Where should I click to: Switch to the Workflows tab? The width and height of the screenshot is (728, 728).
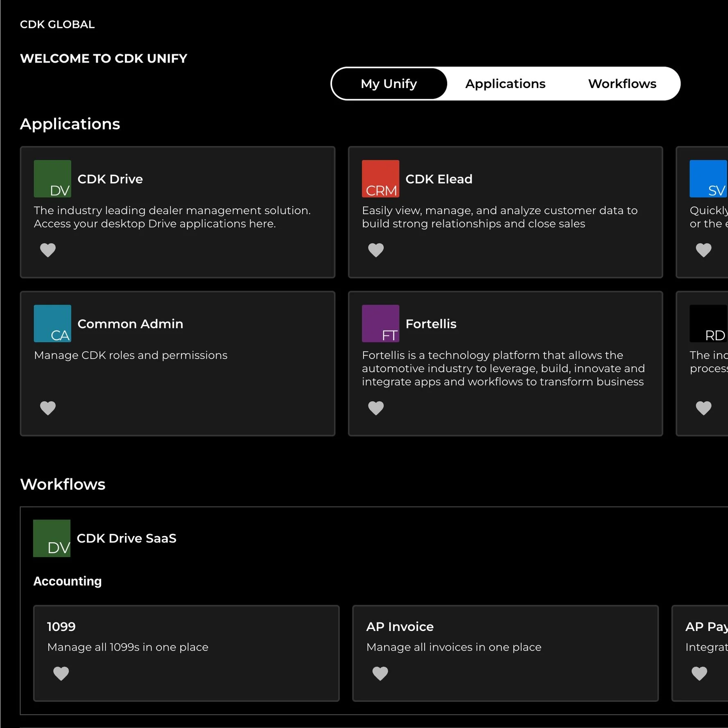coord(622,83)
